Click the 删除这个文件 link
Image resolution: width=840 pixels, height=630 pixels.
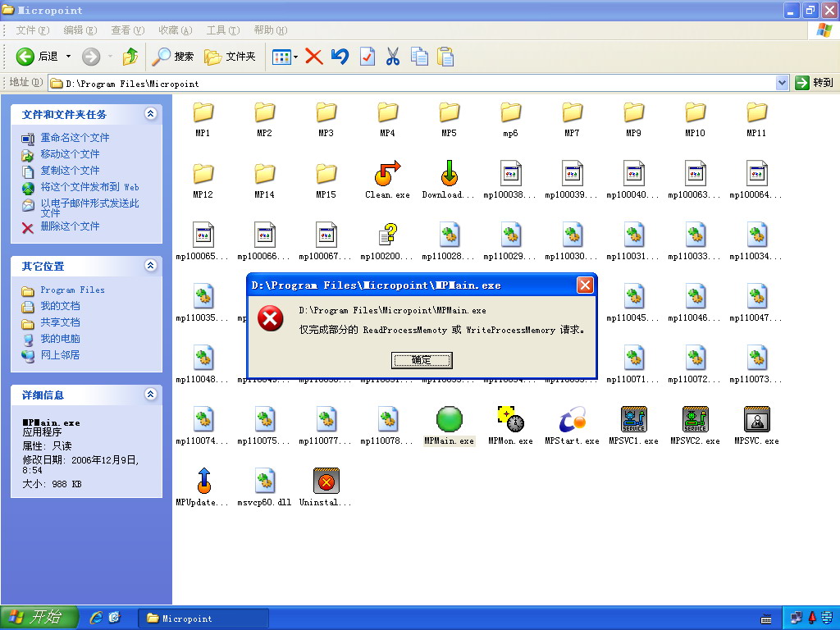tap(70, 226)
